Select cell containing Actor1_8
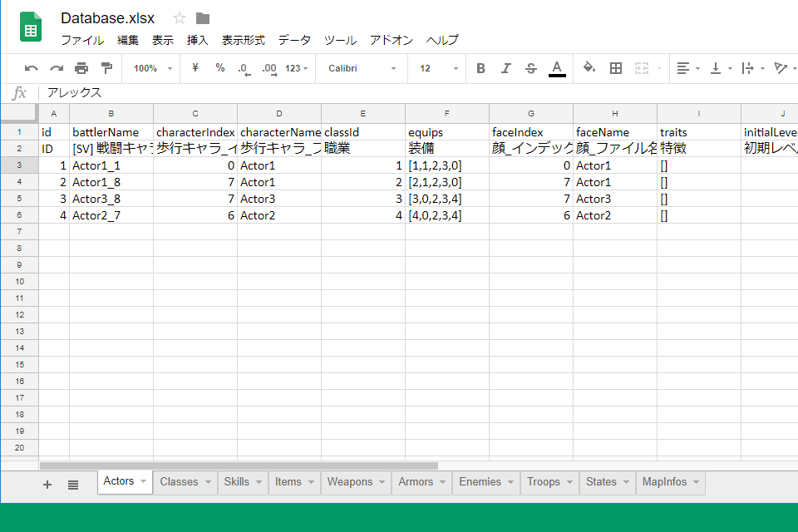 point(111,182)
